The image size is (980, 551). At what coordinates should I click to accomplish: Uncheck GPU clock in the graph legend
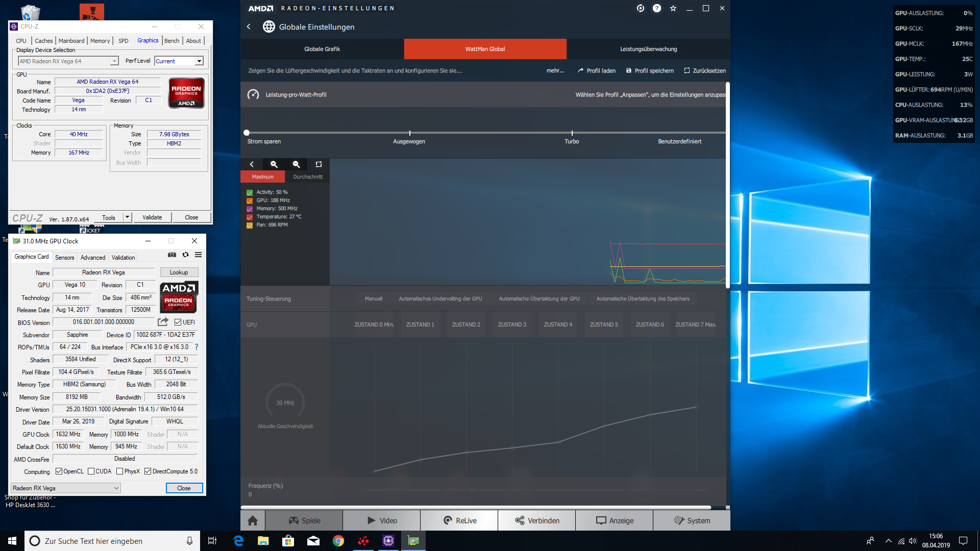[250, 201]
